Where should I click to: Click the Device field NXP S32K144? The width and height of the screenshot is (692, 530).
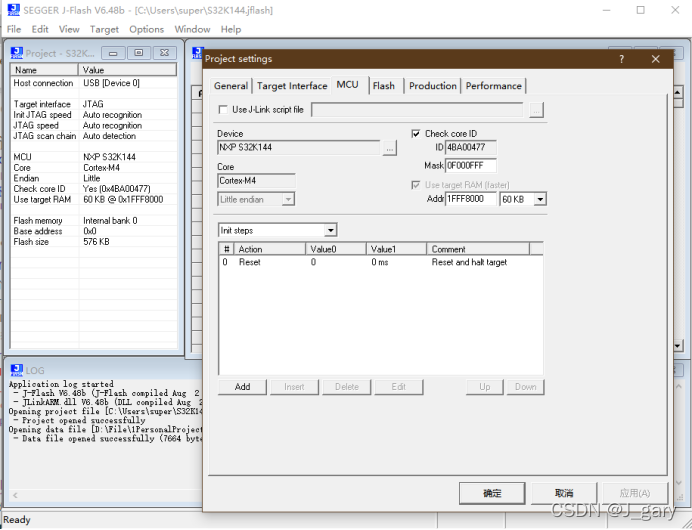[x=299, y=148]
